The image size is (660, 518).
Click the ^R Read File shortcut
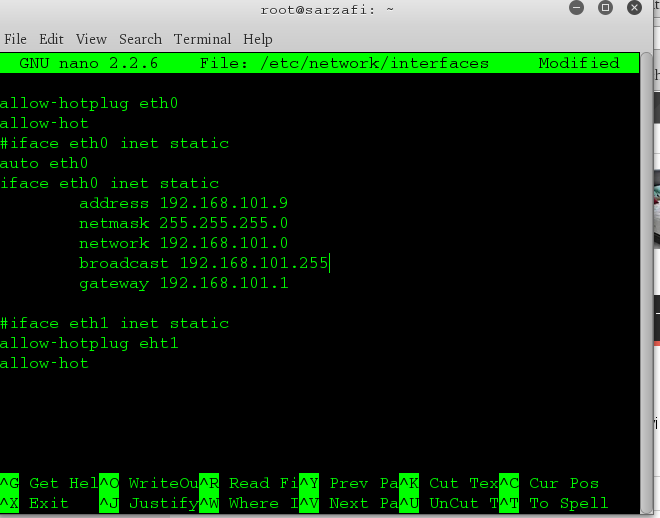click(249, 483)
